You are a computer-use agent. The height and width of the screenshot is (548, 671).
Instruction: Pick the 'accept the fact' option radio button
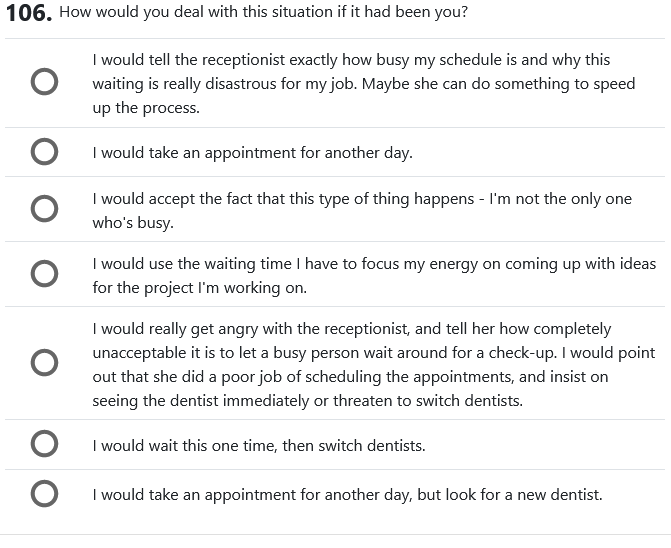(x=44, y=209)
